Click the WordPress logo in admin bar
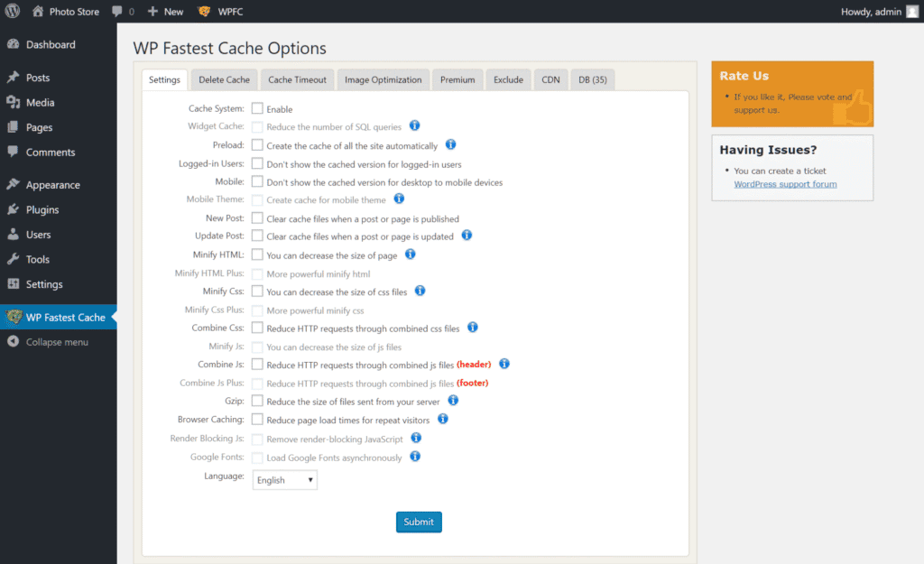The width and height of the screenshot is (924, 564). (12, 12)
